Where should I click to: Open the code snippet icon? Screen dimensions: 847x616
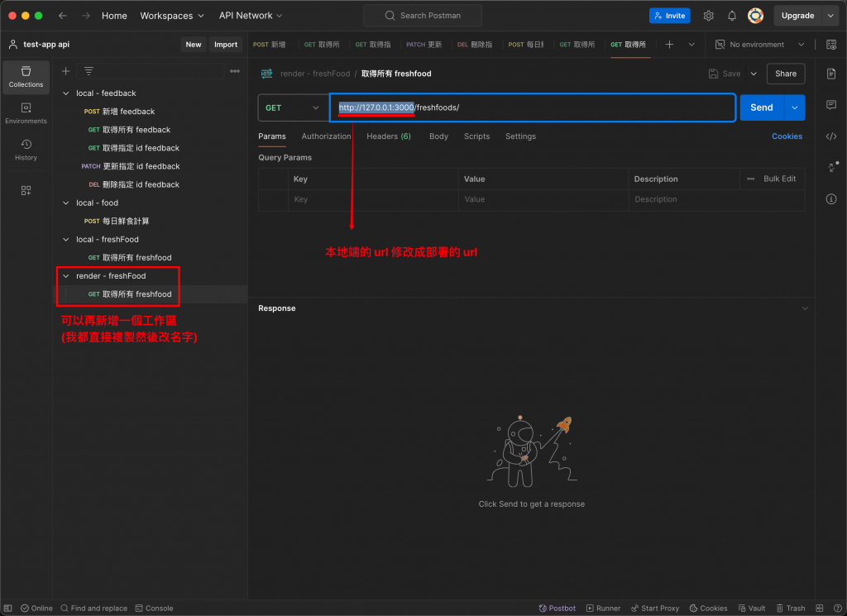(831, 136)
